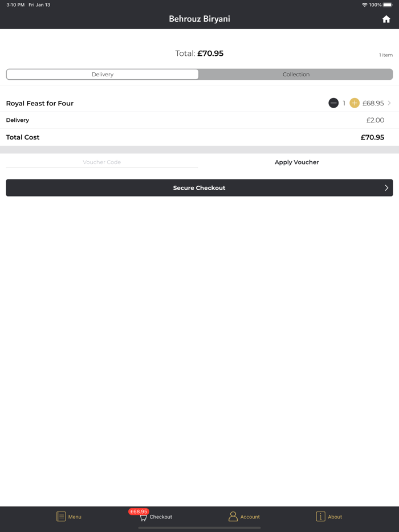The height and width of the screenshot is (532, 399).
Task: Switch to the Checkout tab
Action: [155, 518]
